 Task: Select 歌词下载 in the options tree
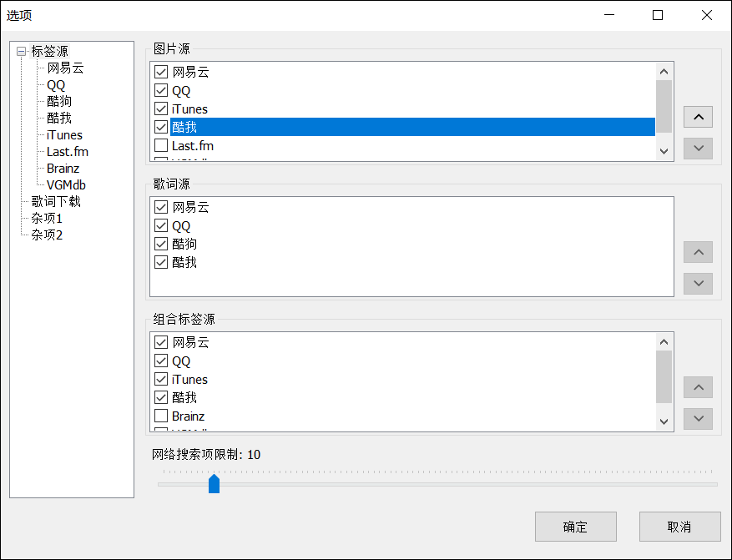pos(56,201)
